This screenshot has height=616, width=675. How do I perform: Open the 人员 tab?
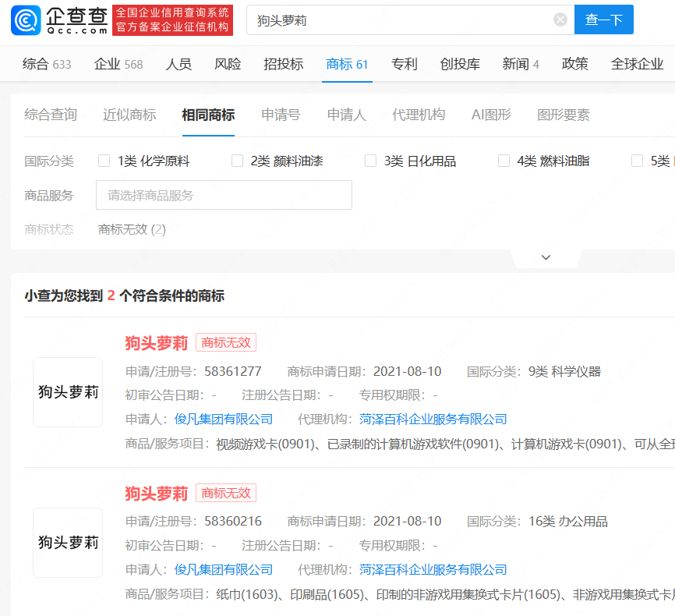coord(178,64)
